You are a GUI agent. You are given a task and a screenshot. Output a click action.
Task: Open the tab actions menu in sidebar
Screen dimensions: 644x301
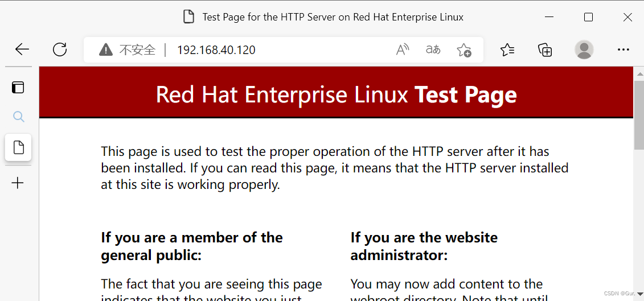coord(18,88)
